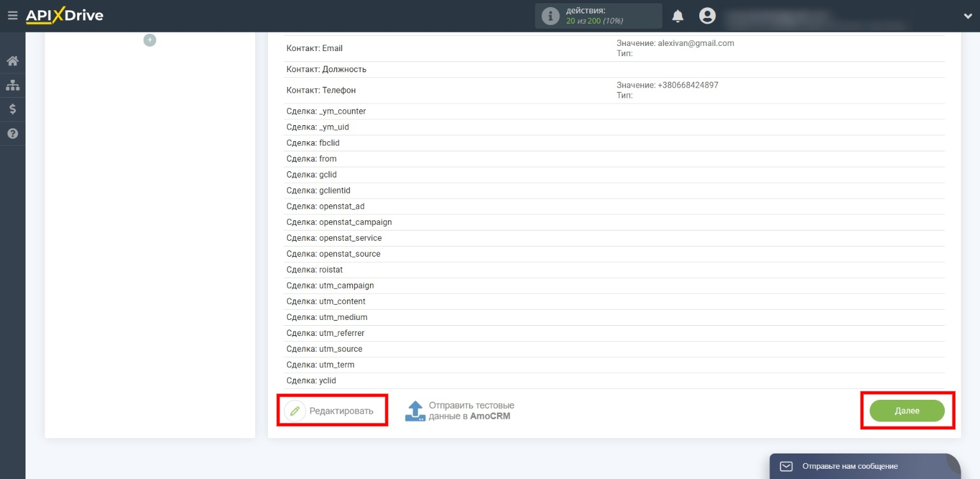This screenshot has width=980, height=479.
Task: Select Сделка: gclientid row
Action: click(614, 190)
